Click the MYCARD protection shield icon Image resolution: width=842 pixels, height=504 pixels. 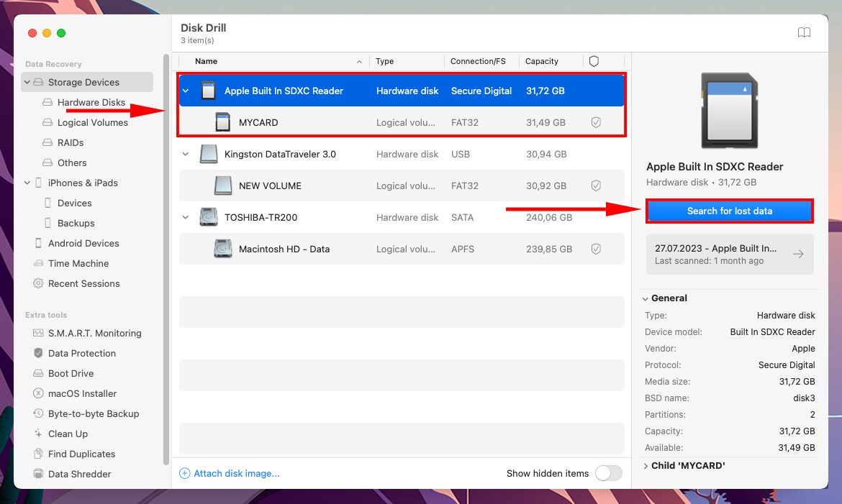point(596,122)
